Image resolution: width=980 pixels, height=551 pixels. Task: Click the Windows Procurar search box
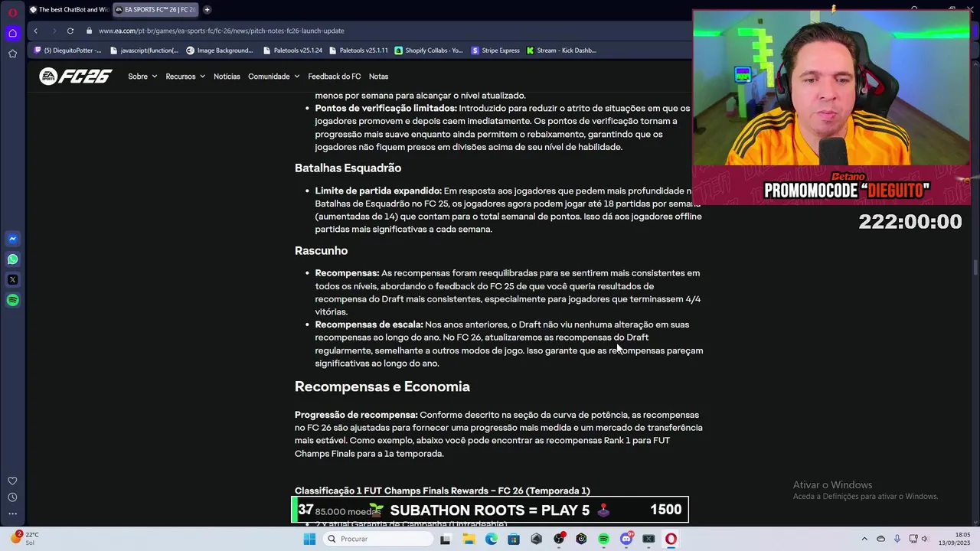[x=377, y=539]
